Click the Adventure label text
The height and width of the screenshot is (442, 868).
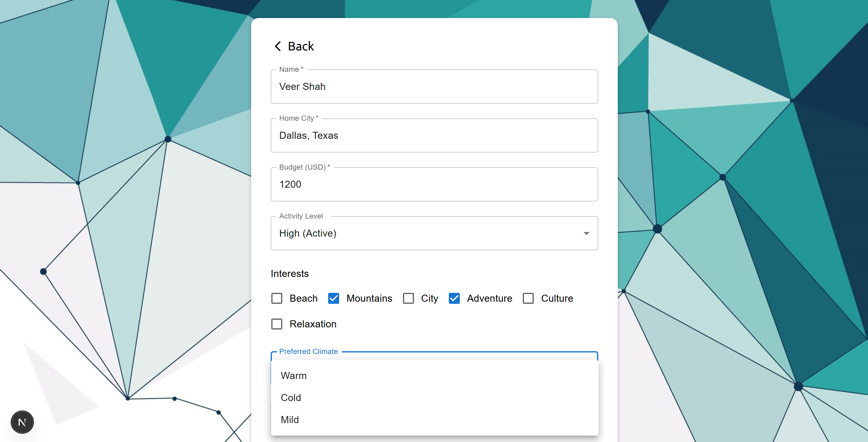tap(489, 298)
